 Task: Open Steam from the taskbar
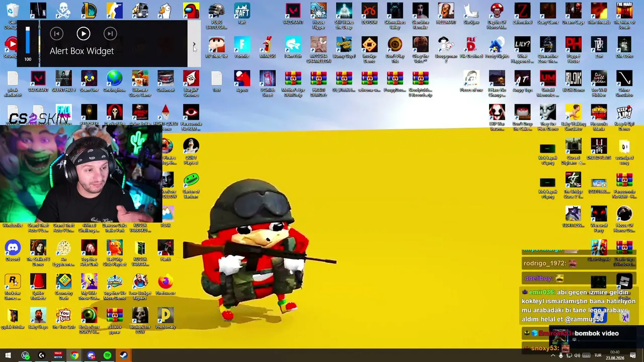[x=123, y=355]
